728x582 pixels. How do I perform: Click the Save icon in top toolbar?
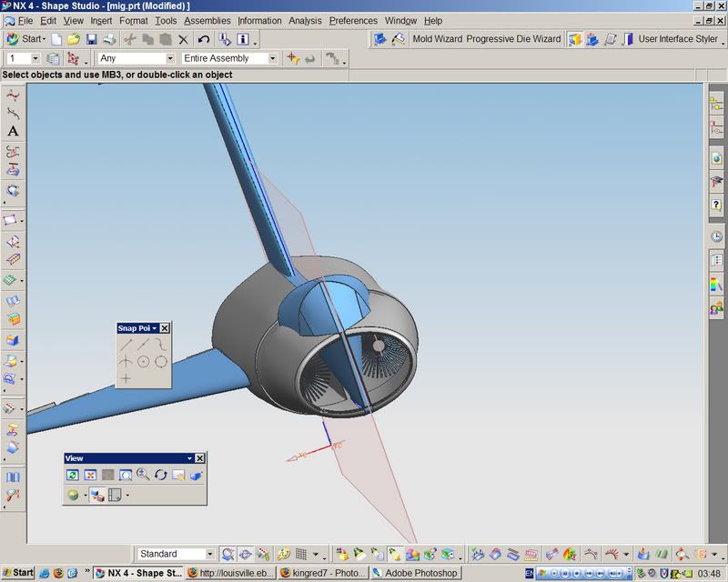coord(91,39)
